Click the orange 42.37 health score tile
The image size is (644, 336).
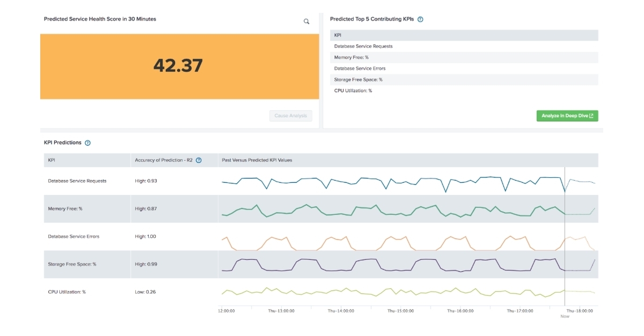pyautogui.click(x=179, y=65)
